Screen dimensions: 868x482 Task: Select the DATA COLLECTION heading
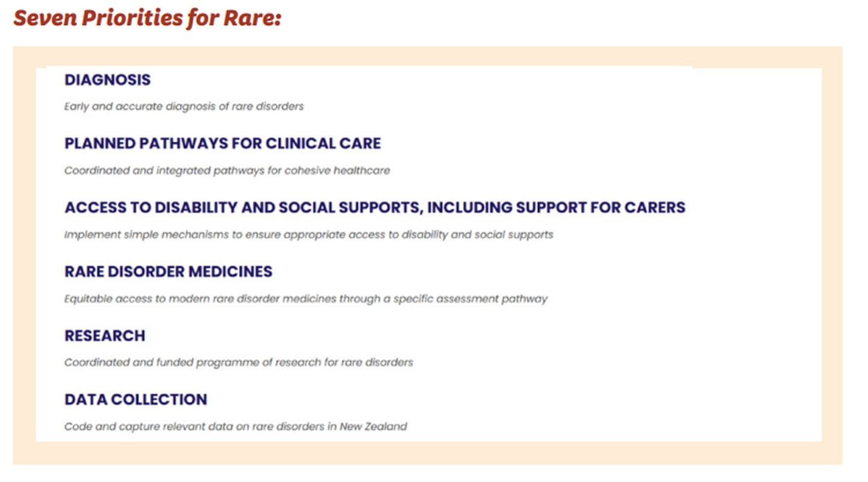pyautogui.click(x=136, y=399)
